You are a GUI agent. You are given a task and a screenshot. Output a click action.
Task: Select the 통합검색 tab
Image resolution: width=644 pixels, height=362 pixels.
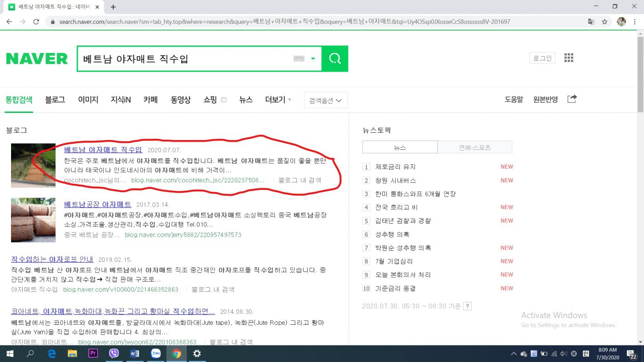(19, 99)
